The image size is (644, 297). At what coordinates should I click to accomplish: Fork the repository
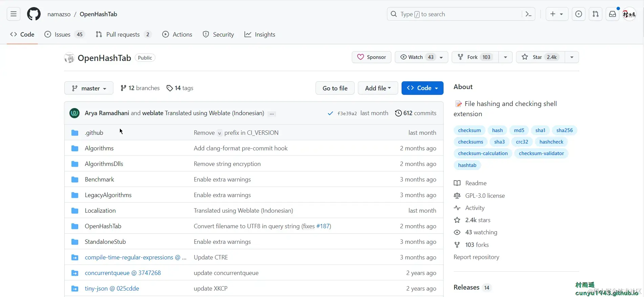(x=475, y=57)
